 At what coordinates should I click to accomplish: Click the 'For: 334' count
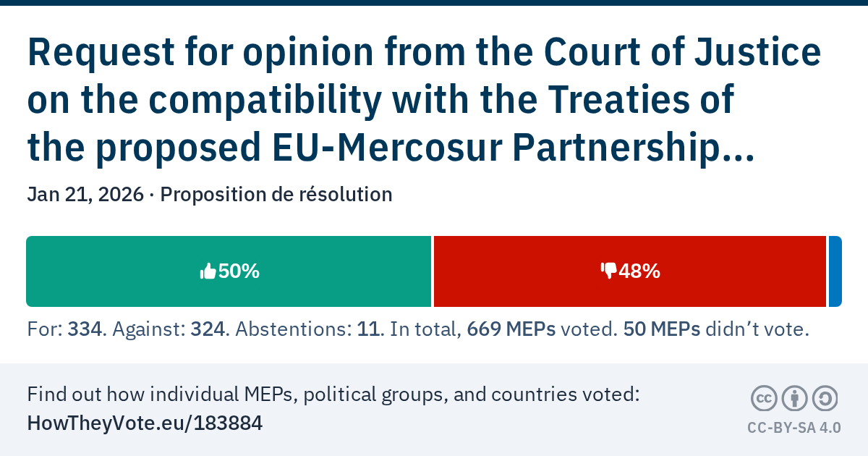pos(67,330)
